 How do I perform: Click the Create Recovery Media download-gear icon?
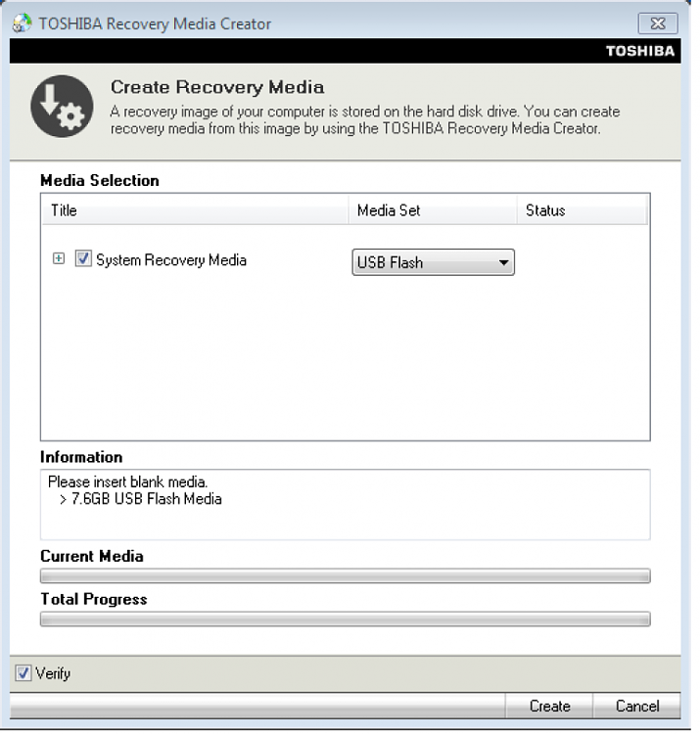(62, 107)
